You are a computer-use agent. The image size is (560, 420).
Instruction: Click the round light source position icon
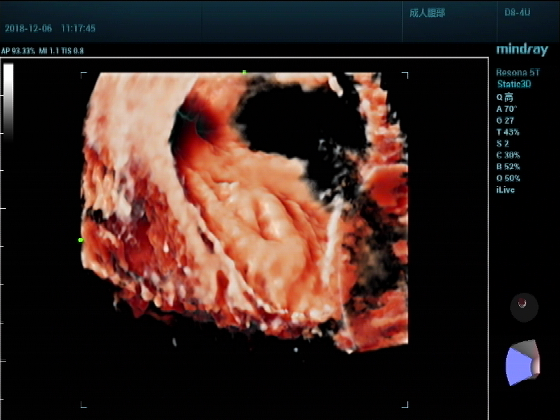coord(524,307)
